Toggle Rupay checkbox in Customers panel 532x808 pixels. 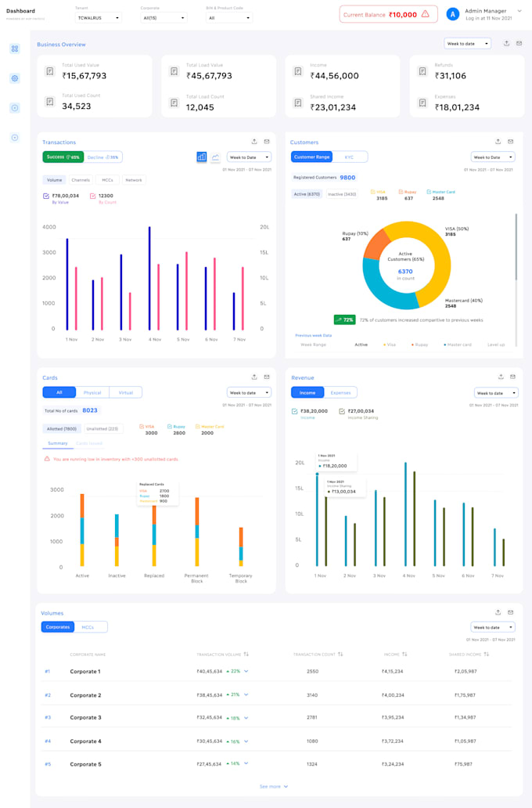(x=401, y=192)
